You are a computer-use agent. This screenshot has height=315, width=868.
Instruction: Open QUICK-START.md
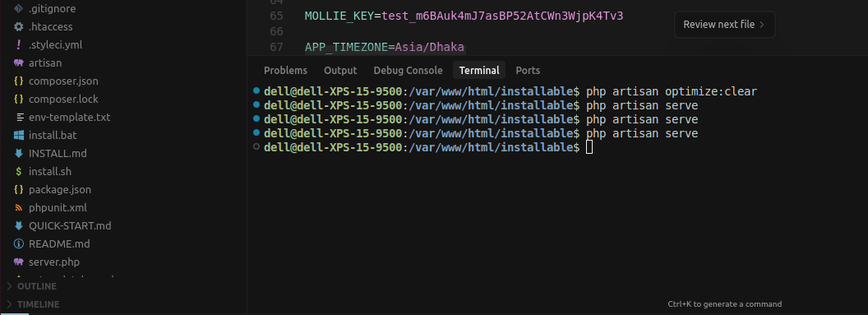(70, 226)
